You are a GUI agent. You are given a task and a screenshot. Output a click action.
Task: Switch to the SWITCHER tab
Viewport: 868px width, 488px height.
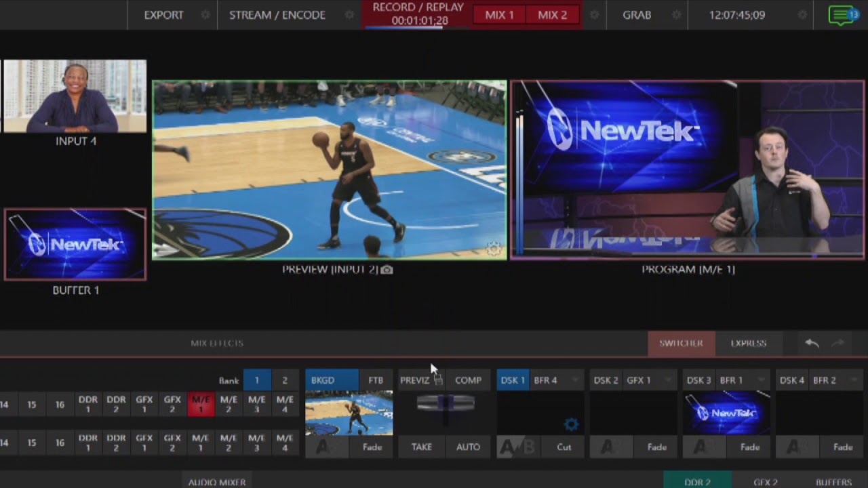click(681, 344)
